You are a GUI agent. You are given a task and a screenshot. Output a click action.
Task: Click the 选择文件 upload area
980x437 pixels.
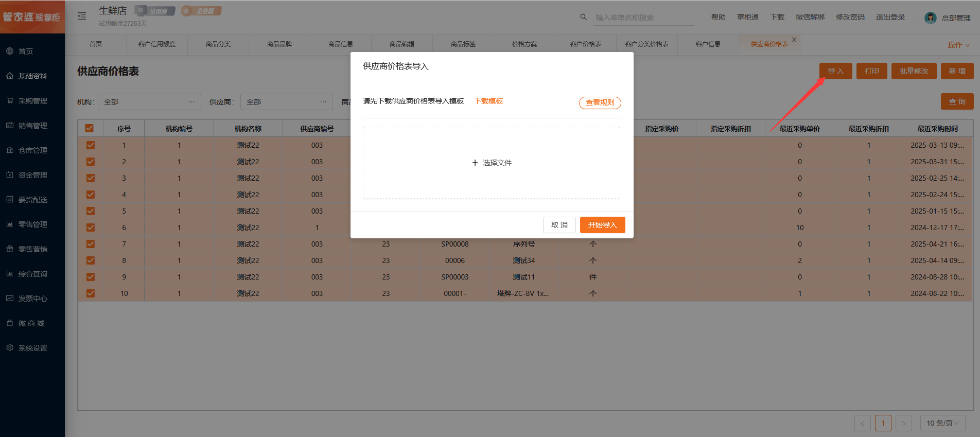[x=492, y=163]
